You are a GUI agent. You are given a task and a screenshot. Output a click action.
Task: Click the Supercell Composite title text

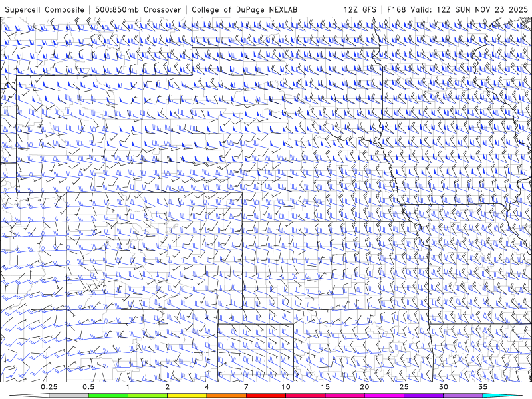45,9
